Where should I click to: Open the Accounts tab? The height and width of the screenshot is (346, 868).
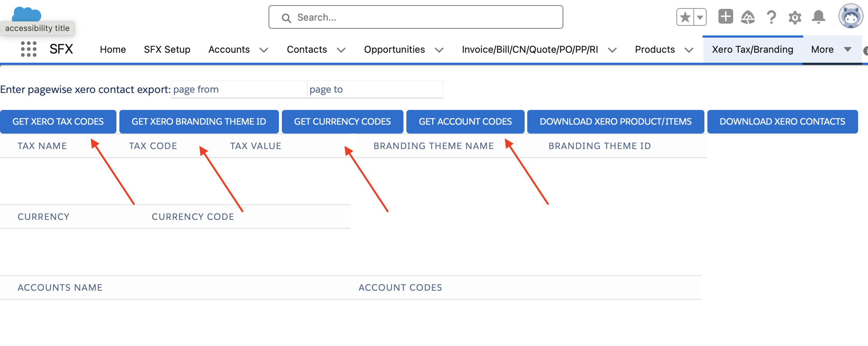tap(229, 49)
